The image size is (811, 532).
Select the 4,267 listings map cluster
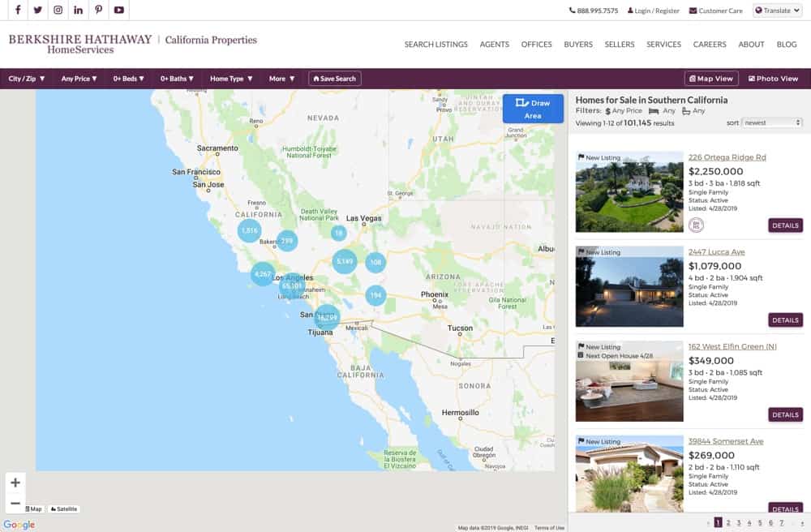pyautogui.click(x=263, y=274)
